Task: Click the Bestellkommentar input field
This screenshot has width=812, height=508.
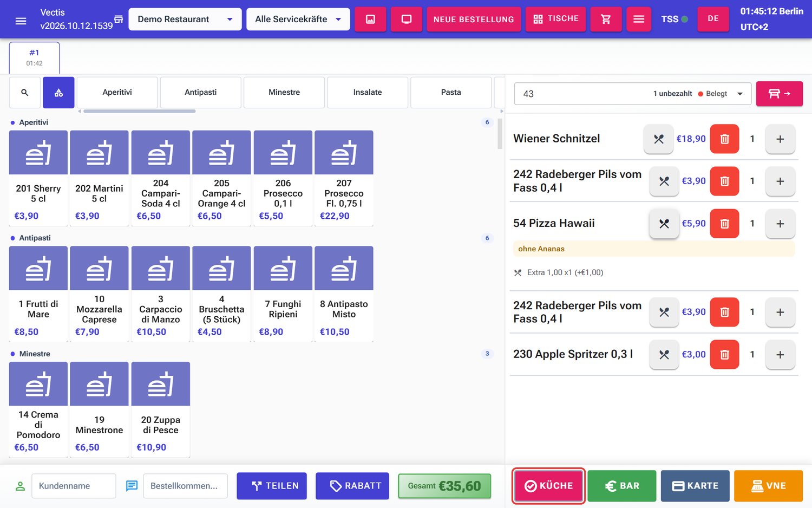Action: point(185,486)
